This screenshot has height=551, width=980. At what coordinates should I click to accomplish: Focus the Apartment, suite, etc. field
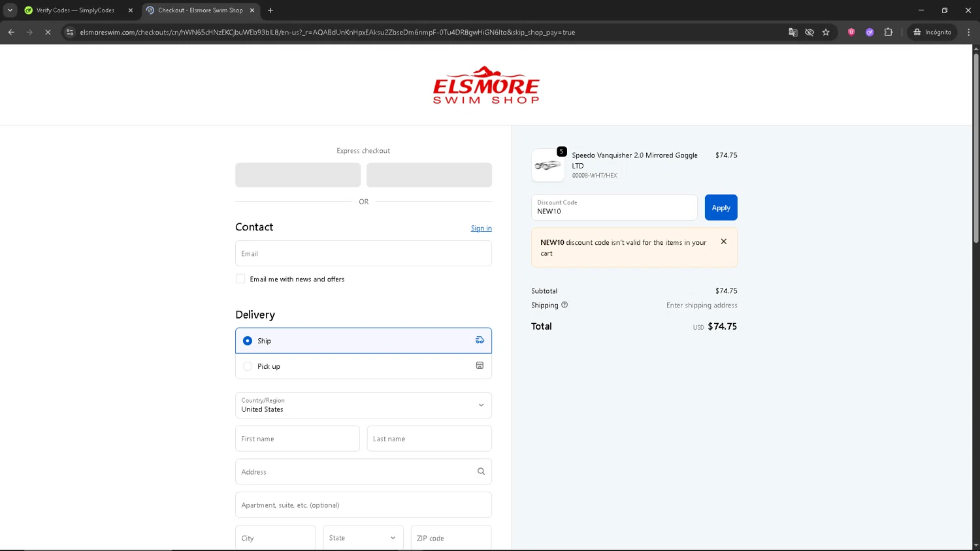click(x=363, y=505)
